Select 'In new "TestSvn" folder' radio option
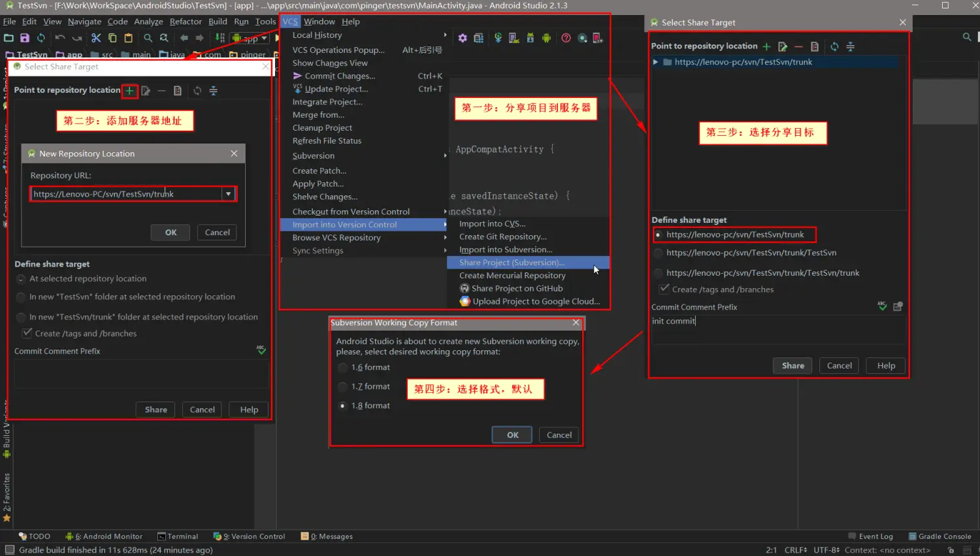 click(21, 297)
